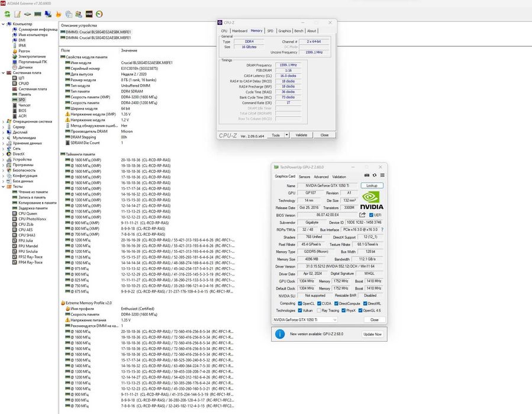Click the Update Now button

(372, 334)
